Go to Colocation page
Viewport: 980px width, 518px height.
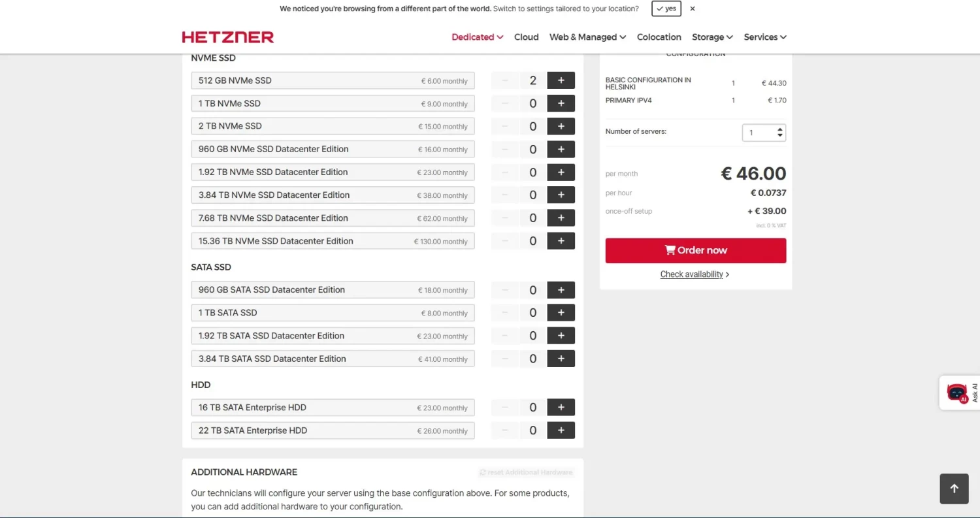point(659,37)
